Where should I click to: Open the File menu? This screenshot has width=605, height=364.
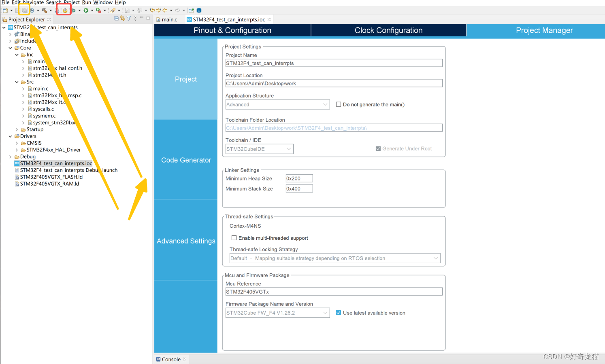tap(5, 2)
